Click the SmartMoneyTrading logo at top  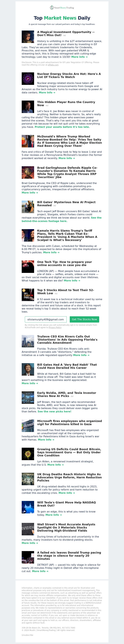point(62,8)
